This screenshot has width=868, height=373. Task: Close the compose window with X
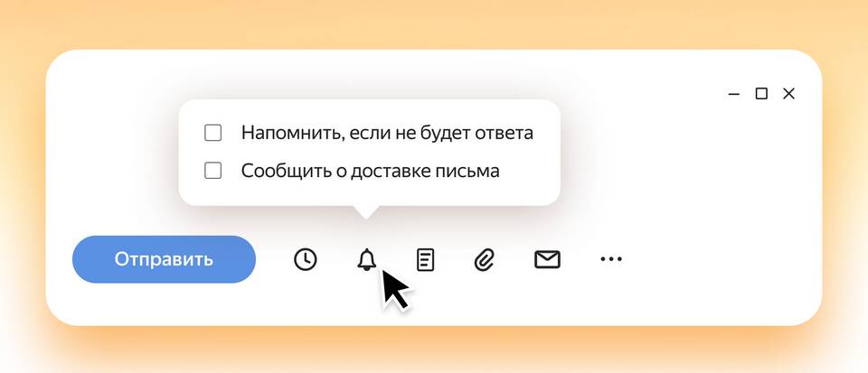point(788,94)
